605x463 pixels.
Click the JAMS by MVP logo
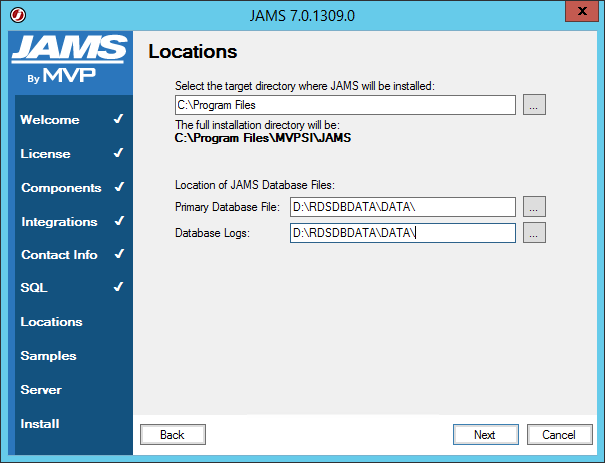69,59
